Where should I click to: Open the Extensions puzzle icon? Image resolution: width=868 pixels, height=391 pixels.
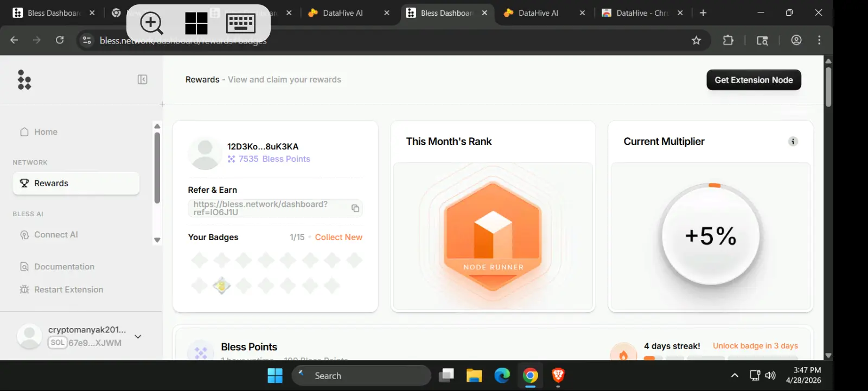click(x=728, y=40)
